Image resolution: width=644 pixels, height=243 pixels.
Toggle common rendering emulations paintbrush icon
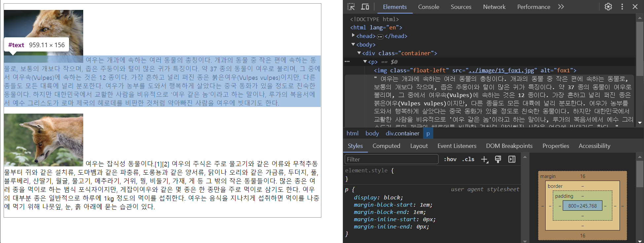click(498, 159)
